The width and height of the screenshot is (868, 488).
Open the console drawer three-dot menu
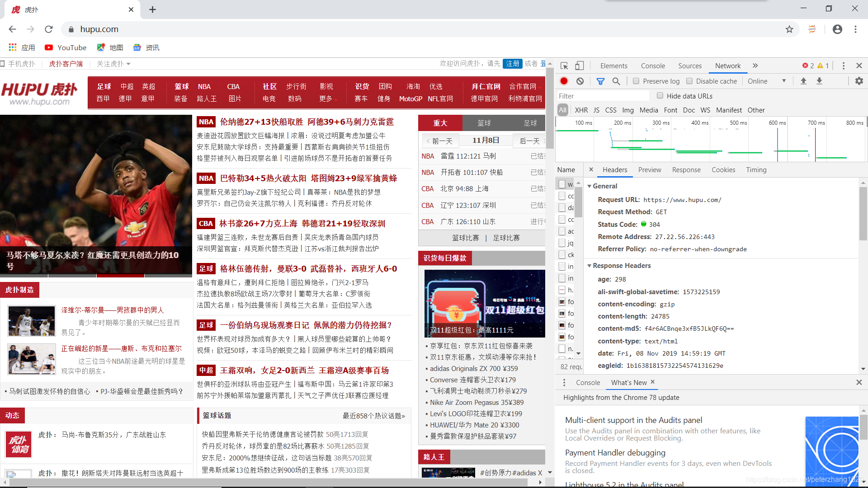(564, 383)
